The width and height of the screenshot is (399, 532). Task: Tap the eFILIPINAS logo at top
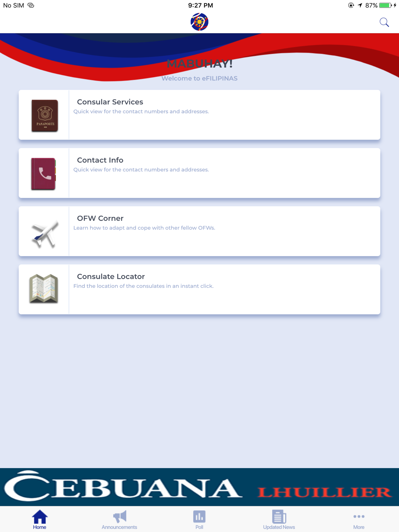(199, 22)
